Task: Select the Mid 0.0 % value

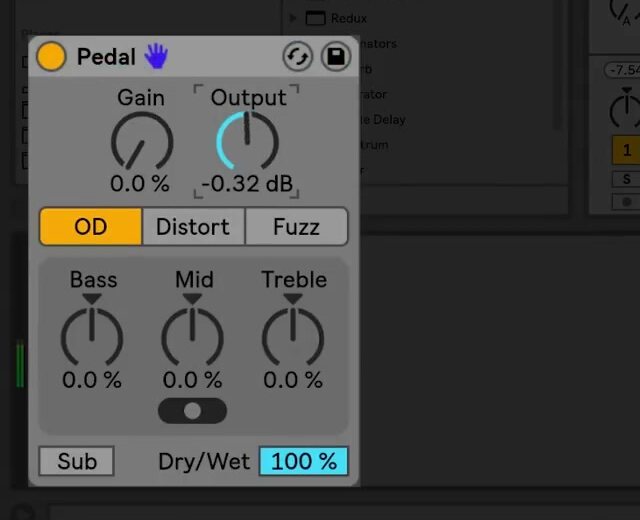Action: pyautogui.click(x=192, y=380)
